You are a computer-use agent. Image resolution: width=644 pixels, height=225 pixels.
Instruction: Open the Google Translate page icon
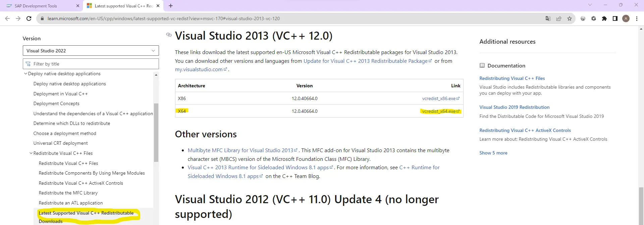click(x=548, y=18)
